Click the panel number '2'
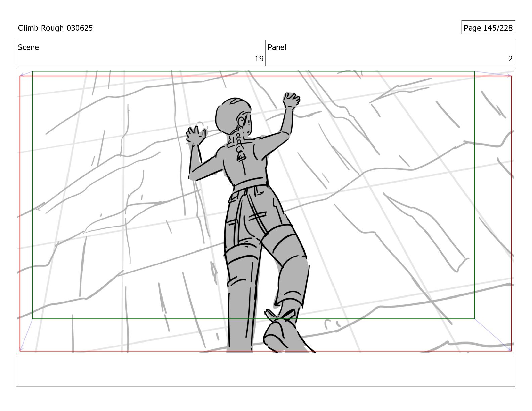 tap(511, 59)
